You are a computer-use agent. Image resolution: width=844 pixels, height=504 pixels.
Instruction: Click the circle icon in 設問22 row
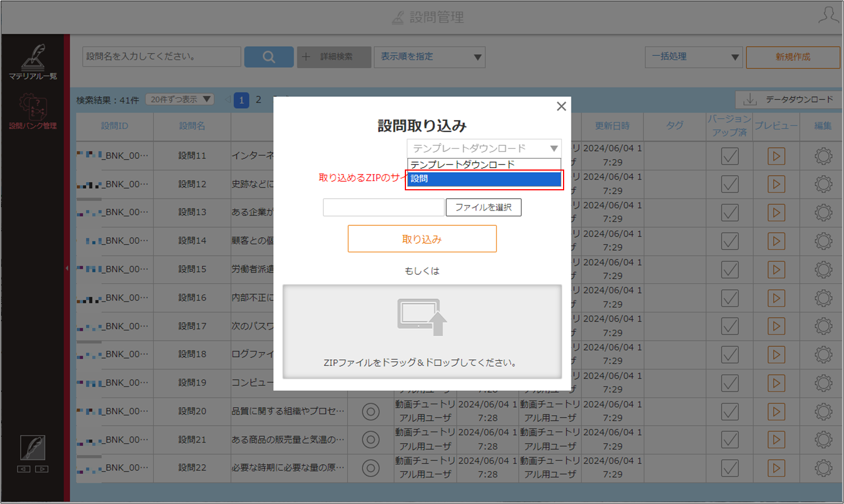pyautogui.click(x=370, y=468)
